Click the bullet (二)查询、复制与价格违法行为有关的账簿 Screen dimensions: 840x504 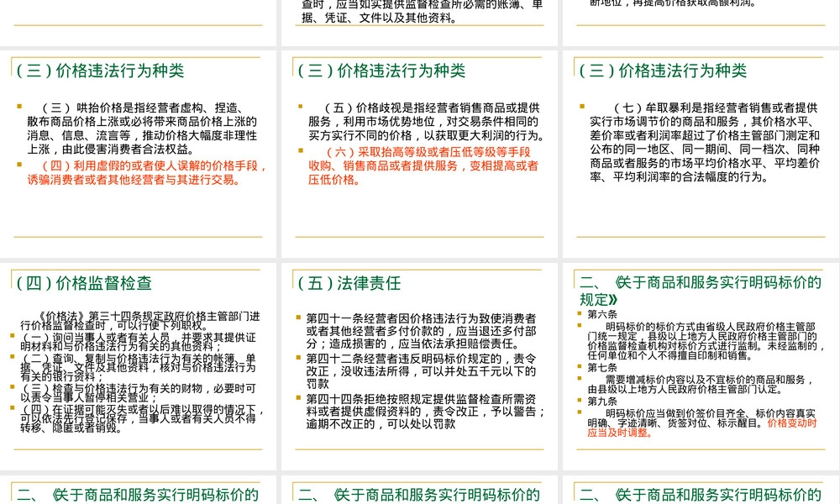click(139, 367)
